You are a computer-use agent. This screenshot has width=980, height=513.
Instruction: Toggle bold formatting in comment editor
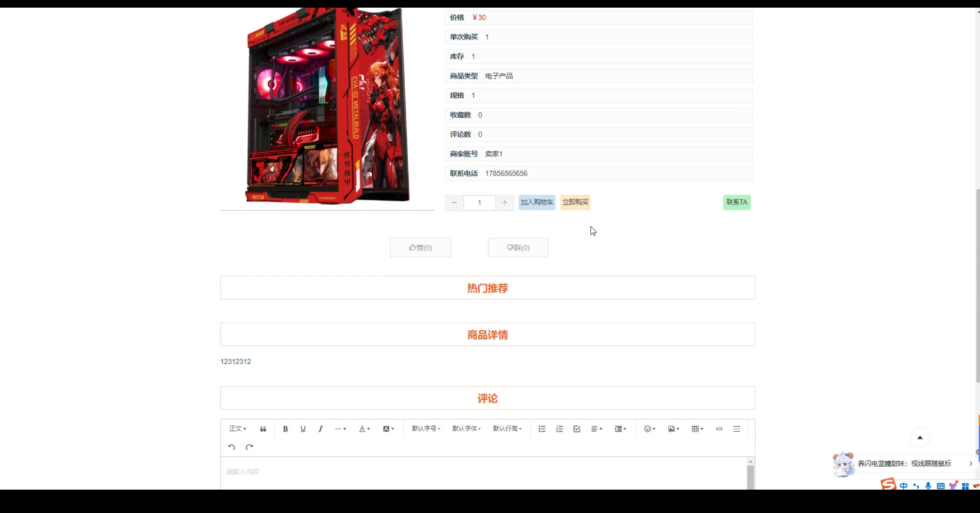[x=285, y=429]
